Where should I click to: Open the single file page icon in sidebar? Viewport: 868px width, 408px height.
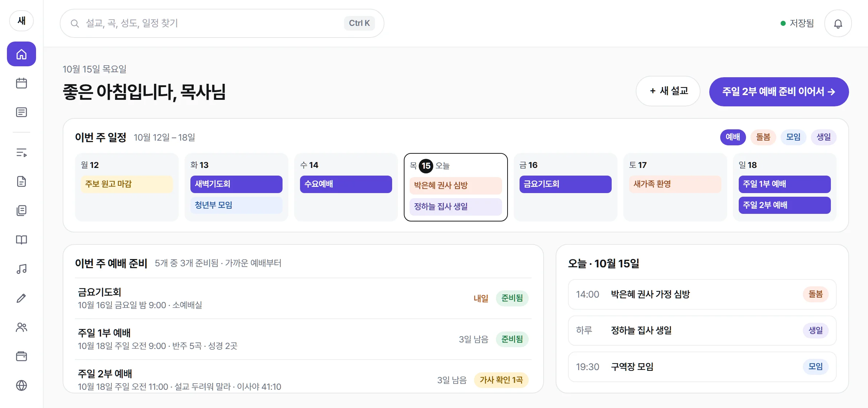[x=21, y=181]
